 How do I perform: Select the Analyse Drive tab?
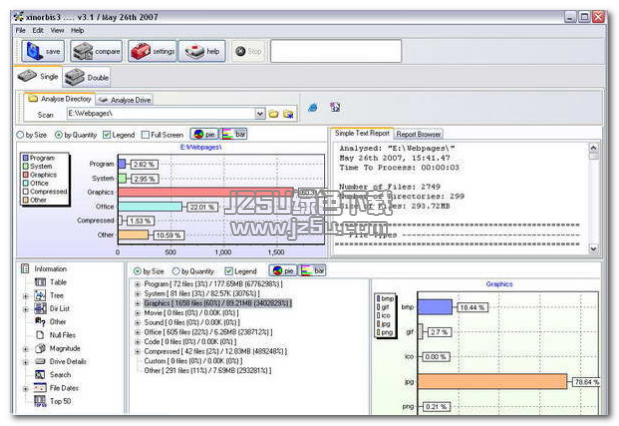coord(125,100)
